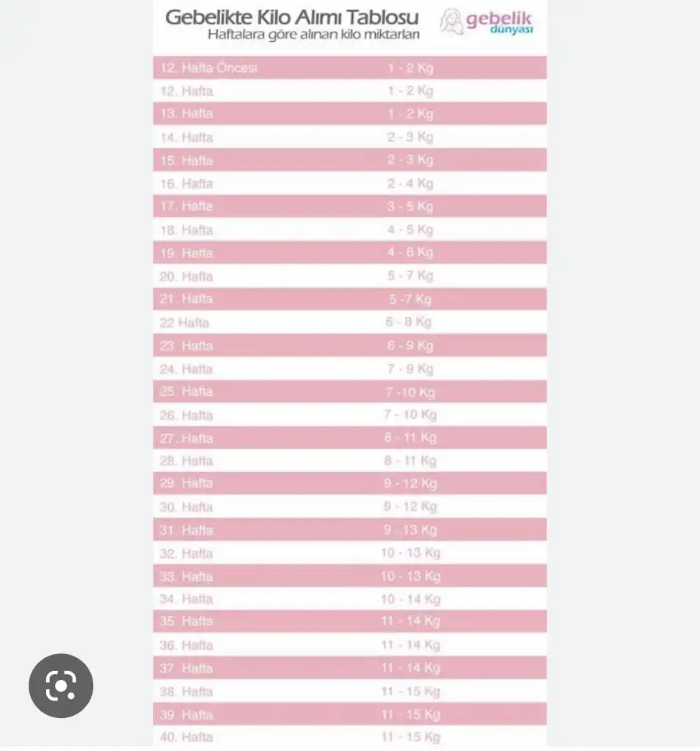
Task: Click the 28. Hafta row label
Action: coord(186,461)
